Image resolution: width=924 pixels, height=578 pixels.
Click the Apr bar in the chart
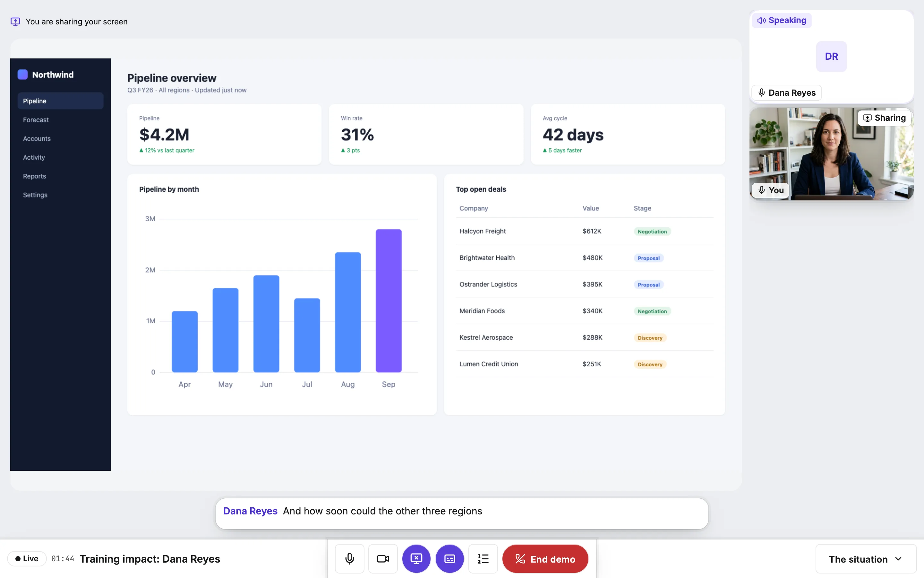tap(184, 341)
